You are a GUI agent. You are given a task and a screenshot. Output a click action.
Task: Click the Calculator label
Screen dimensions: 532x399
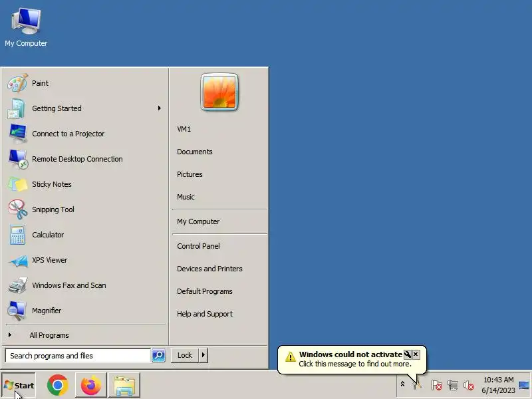tap(48, 235)
